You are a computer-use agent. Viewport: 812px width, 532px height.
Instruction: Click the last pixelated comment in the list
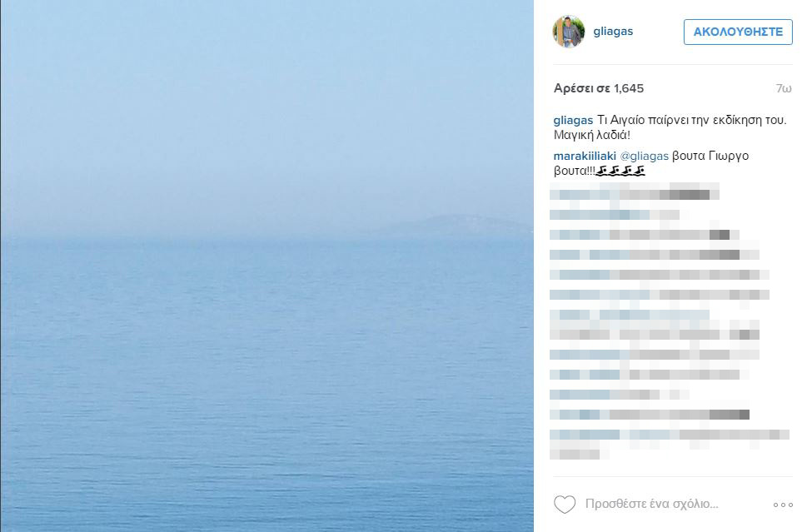click(669, 444)
